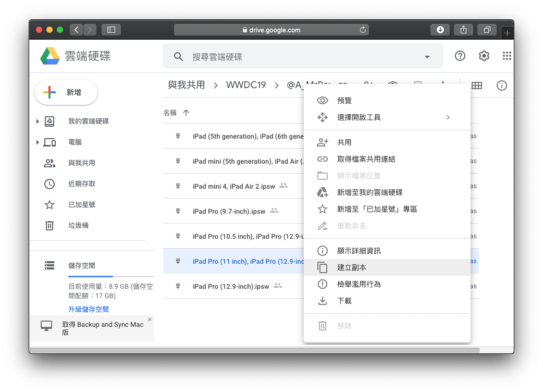Screen dimensions: 543x392
Task: Select iPad Pro (9.7-inch).ipsw file
Action: coord(233,211)
